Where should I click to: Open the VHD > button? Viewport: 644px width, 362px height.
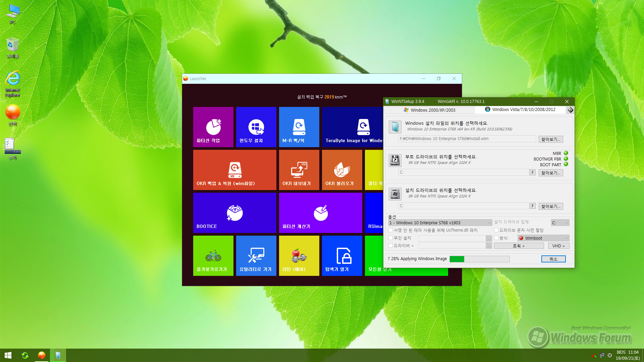tap(558, 246)
